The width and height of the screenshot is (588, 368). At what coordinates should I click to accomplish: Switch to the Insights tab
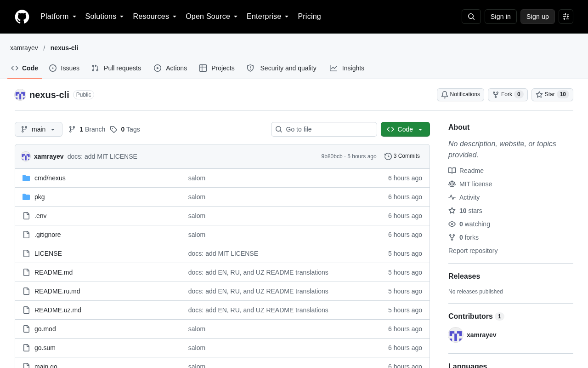pyautogui.click(x=347, y=68)
